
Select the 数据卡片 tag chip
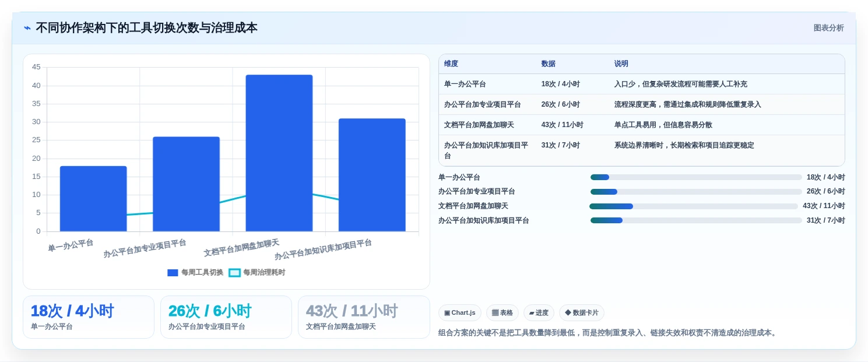point(582,312)
